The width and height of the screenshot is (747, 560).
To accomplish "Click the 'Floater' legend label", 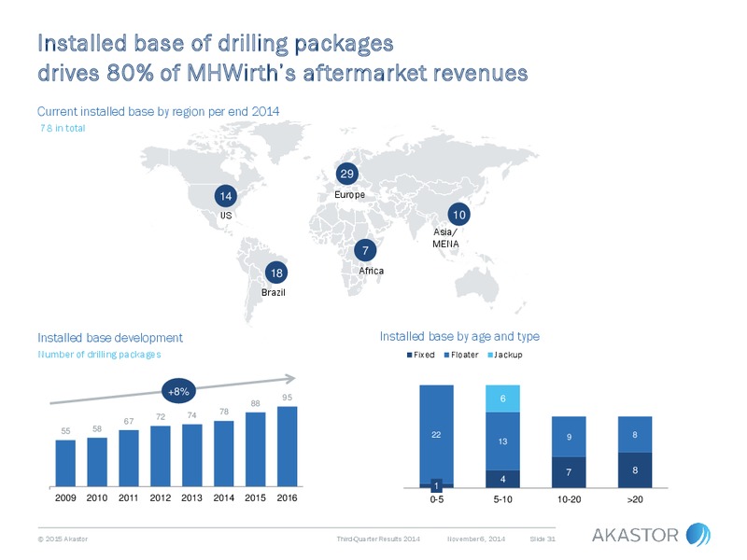I will (x=464, y=355).
